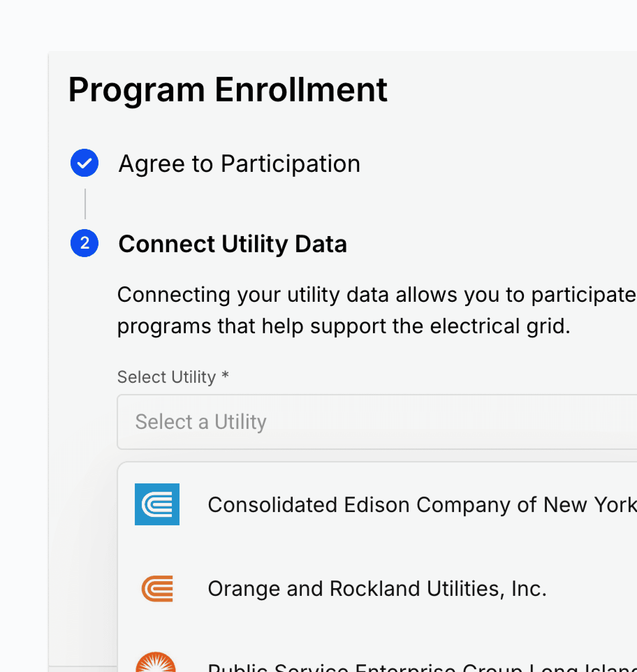
Task: Click the required asterisk beside Select Utility
Action: [225, 376]
